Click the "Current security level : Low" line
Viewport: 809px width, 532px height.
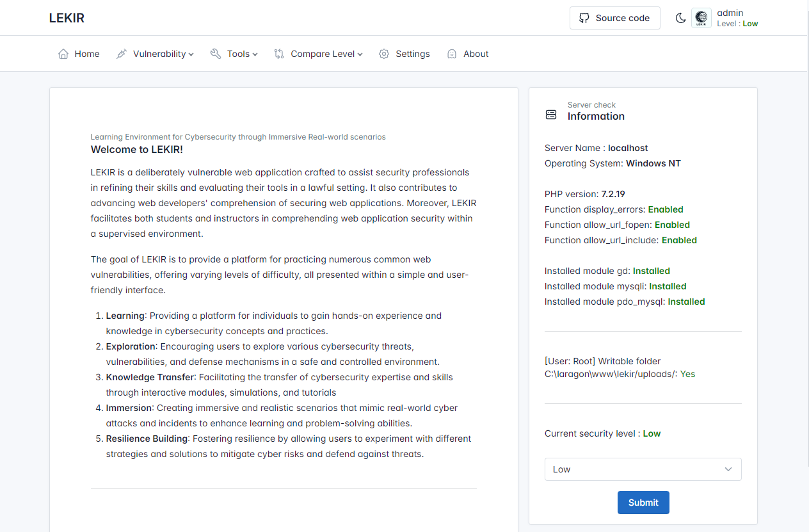pos(603,433)
